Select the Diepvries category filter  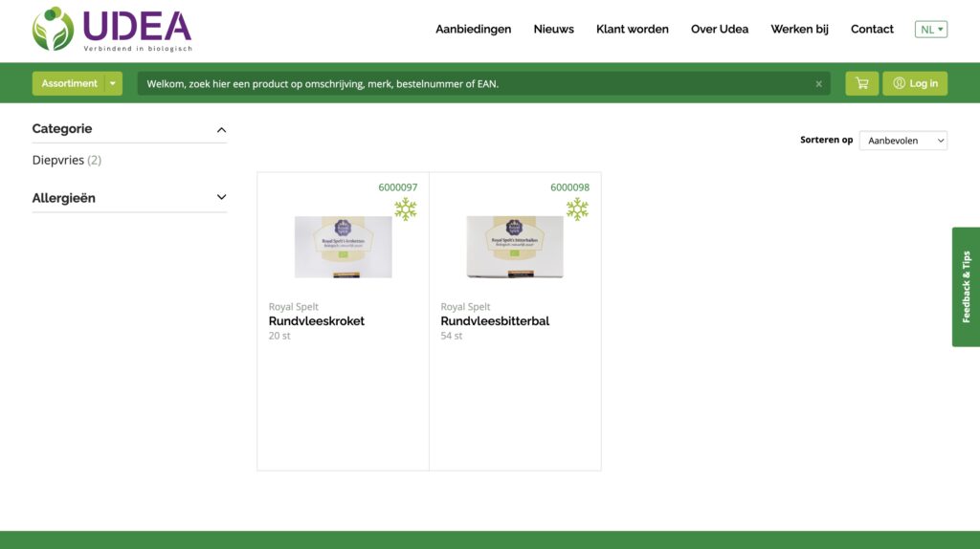pyautogui.click(x=58, y=160)
